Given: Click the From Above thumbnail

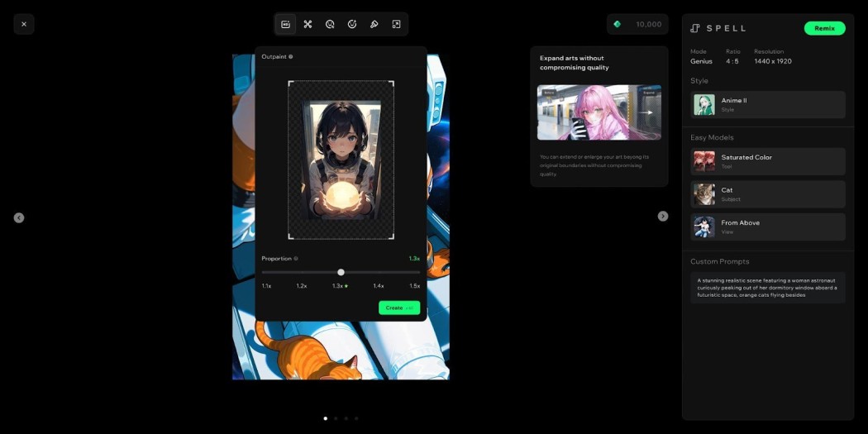Looking at the screenshot, I should coord(704,227).
